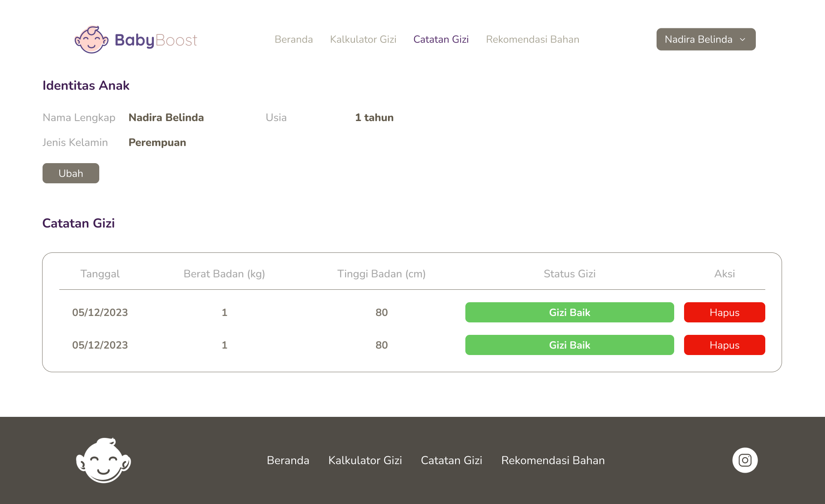Follow the Kalkulator Gizi footer link
Screen dimensions: 825x504
tap(365, 460)
